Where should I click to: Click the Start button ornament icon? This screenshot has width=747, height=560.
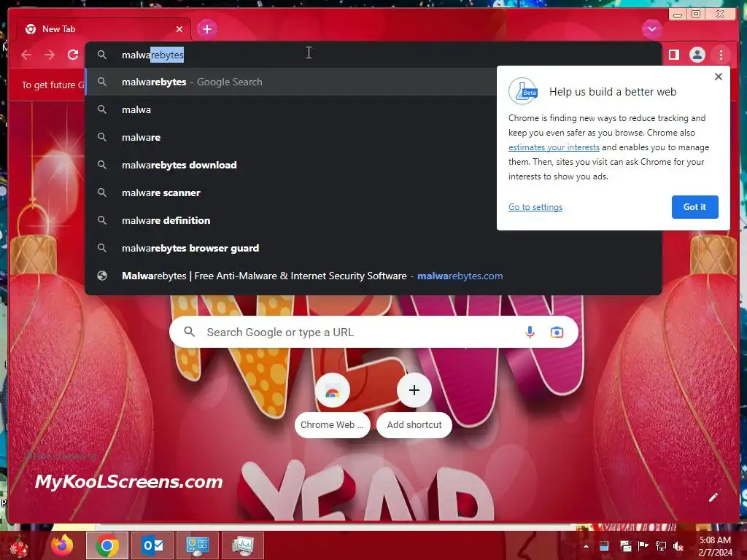point(19,546)
